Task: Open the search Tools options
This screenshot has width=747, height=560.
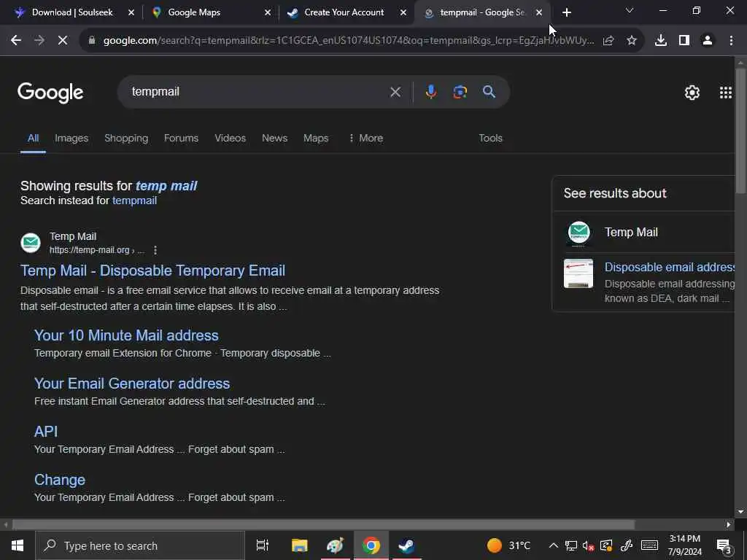Action: 490,138
